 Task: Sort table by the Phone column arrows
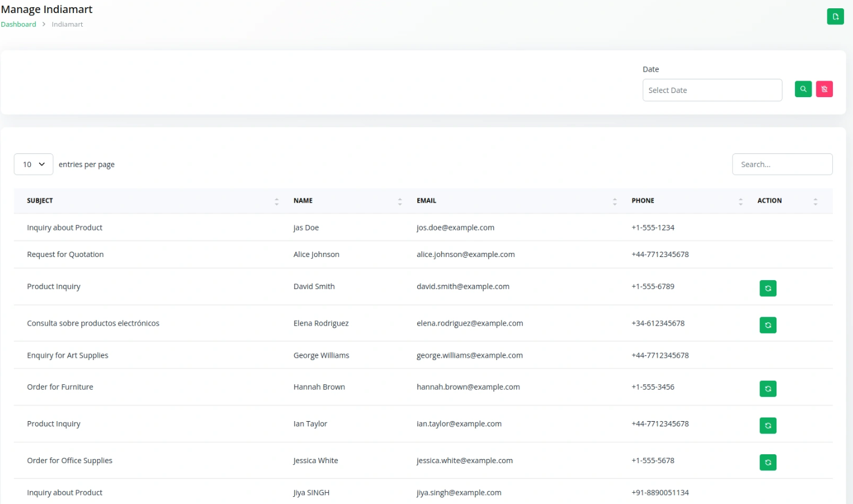click(x=740, y=201)
